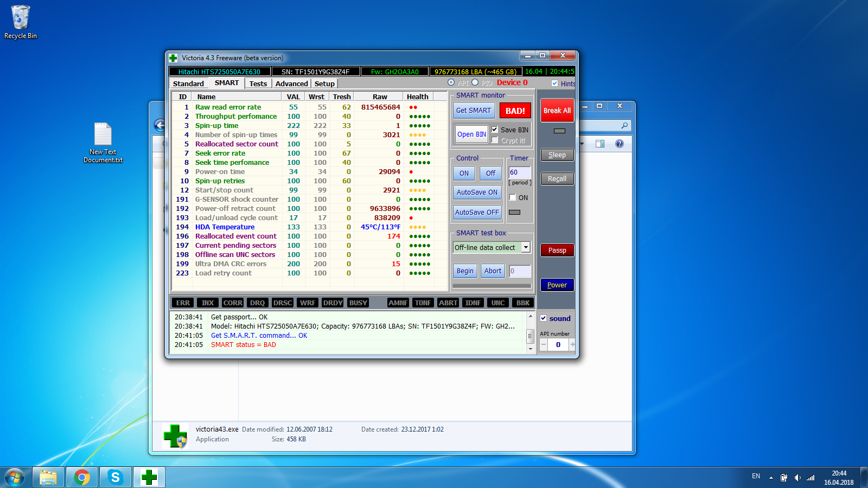Select the Reallocated sector count row
868x488 pixels.
(x=309, y=144)
